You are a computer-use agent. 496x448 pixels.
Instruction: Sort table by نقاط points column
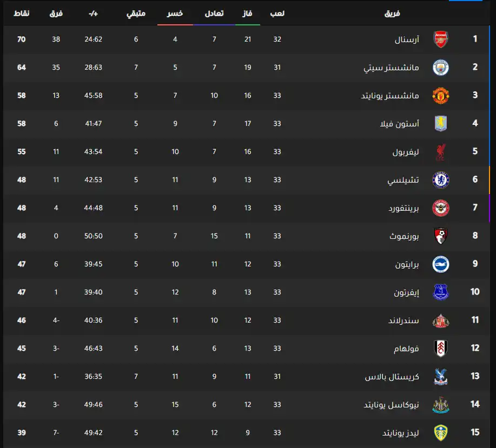point(22,13)
